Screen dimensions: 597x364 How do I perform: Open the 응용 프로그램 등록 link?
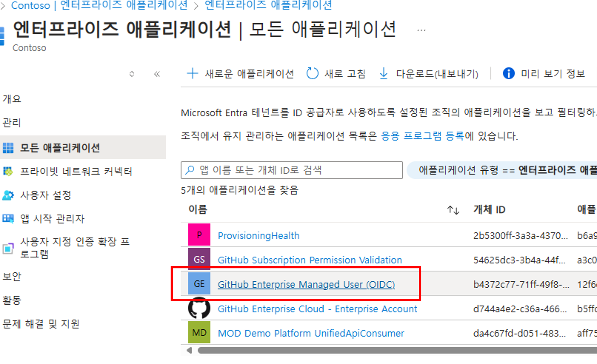(422, 136)
